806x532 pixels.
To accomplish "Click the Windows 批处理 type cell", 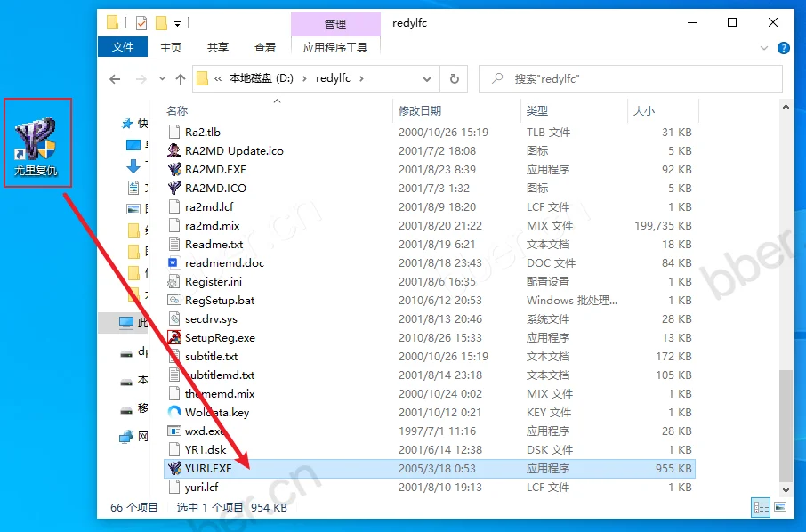I will 572,300.
